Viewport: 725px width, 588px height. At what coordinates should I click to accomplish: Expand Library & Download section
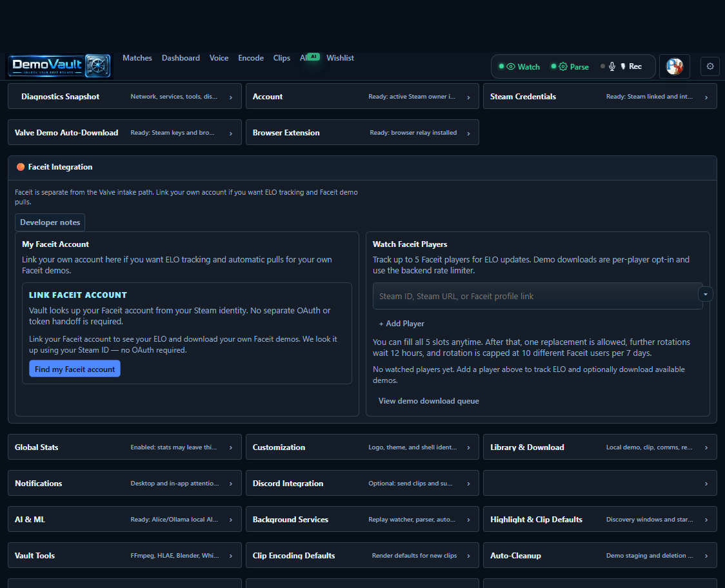coord(600,447)
